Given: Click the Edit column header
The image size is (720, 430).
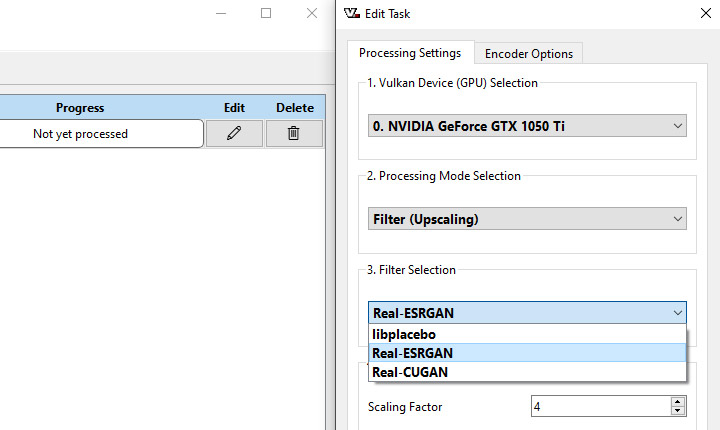Looking at the screenshot, I should pos(234,108).
